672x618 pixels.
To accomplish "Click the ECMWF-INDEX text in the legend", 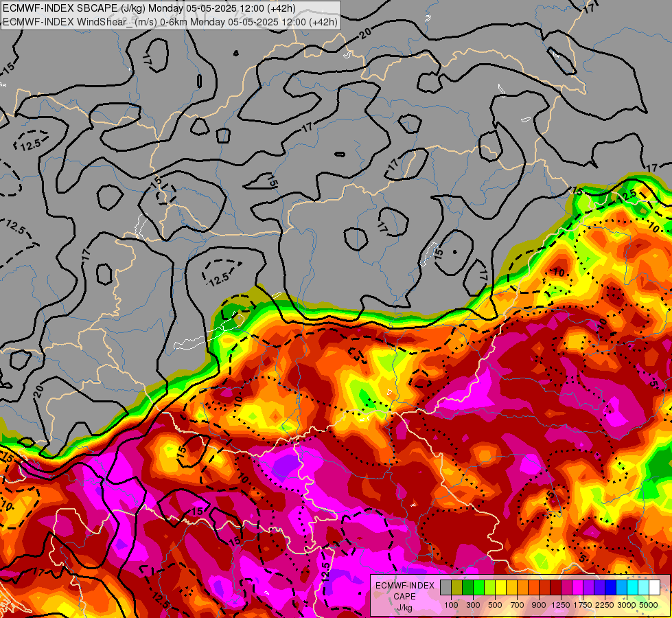I will point(405,586).
